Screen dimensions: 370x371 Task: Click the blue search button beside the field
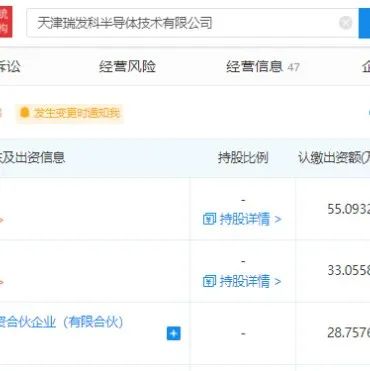pos(364,23)
